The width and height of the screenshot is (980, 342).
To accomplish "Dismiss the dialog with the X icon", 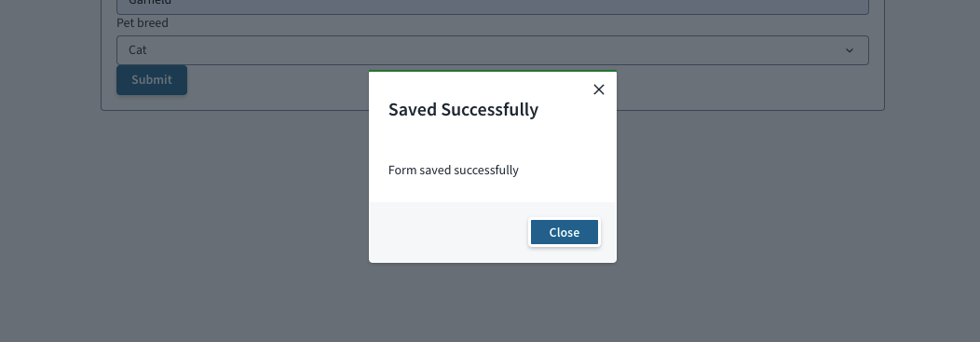I will pyautogui.click(x=598, y=89).
